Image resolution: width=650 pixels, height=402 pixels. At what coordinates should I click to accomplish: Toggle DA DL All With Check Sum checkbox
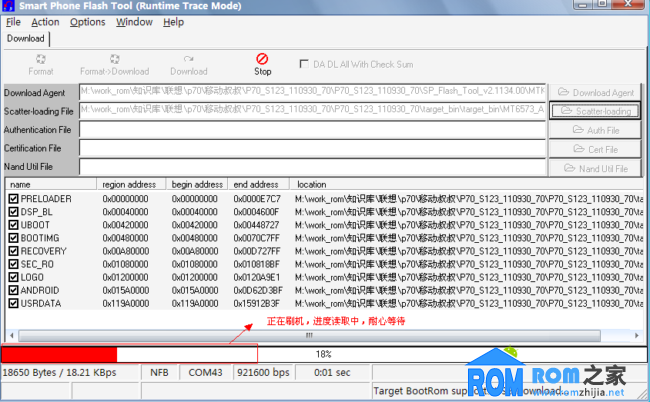pyautogui.click(x=304, y=64)
